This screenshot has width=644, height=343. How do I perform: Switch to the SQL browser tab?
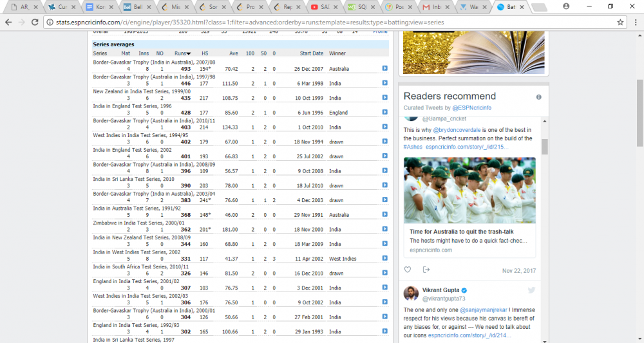click(361, 7)
